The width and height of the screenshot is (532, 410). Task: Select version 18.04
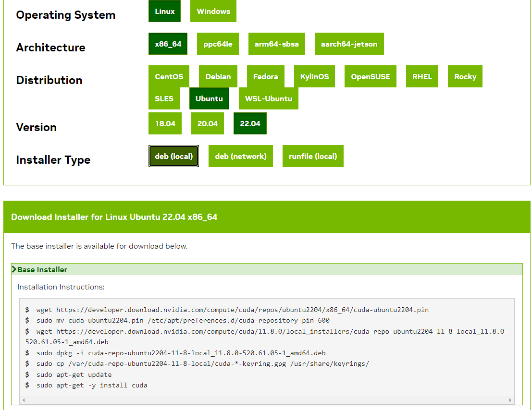tap(165, 123)
